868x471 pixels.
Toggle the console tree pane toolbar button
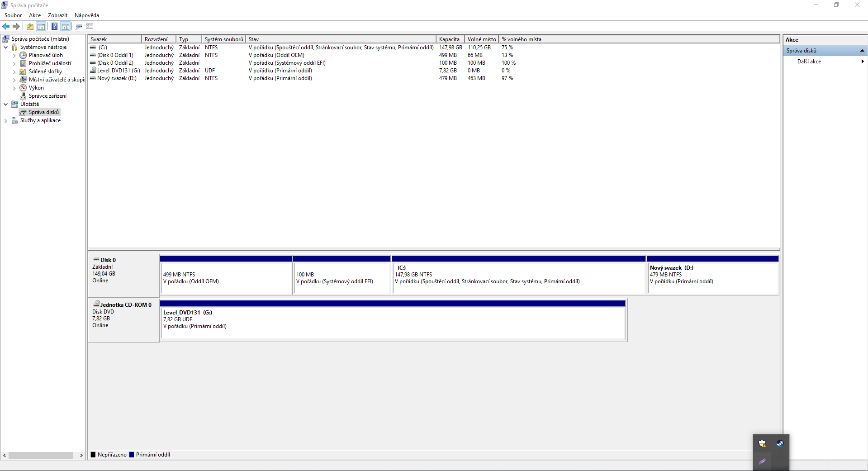click(41, 26)
